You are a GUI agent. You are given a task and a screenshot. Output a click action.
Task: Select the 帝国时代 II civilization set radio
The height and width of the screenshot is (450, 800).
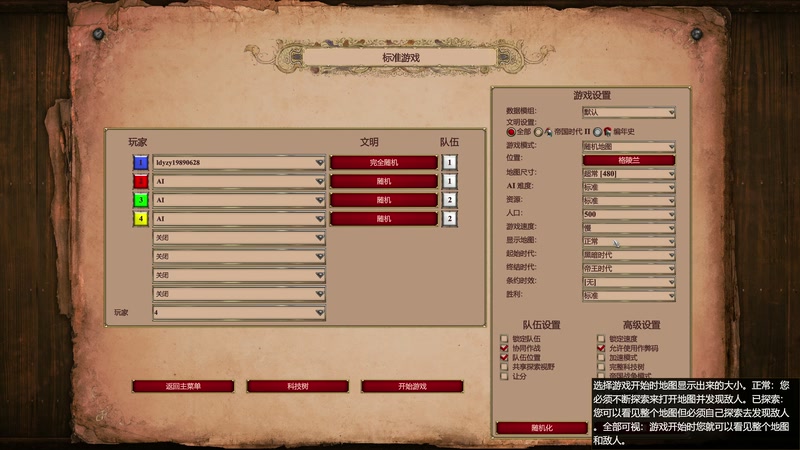tap(538, 132)
